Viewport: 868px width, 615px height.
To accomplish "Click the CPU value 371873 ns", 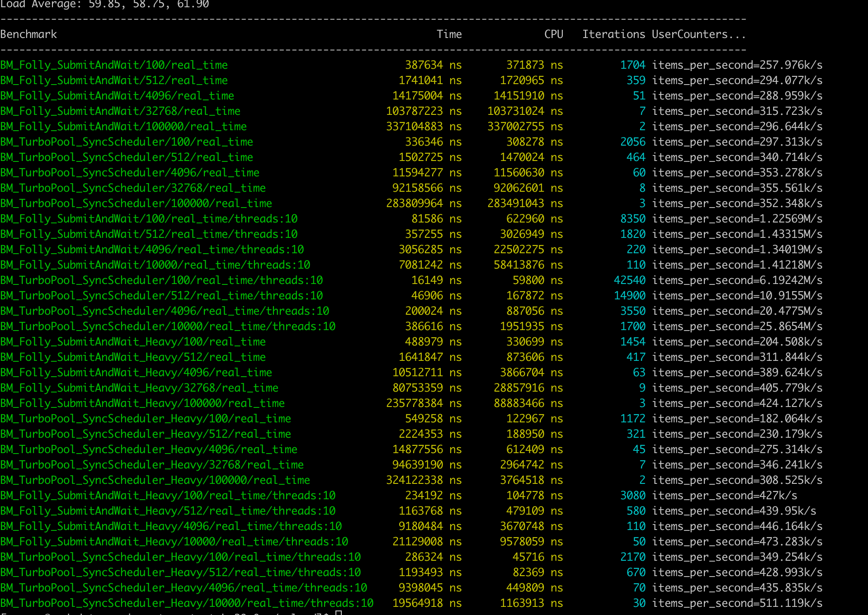I will [x=535, y=65].
